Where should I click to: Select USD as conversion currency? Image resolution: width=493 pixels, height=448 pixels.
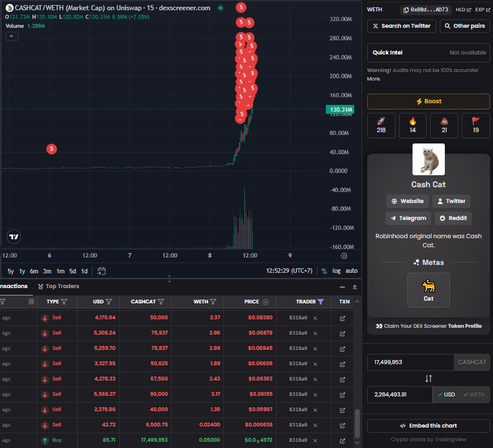447,395
